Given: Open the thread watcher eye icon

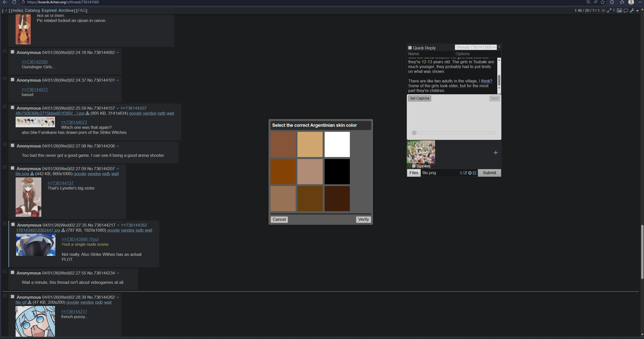Looking at the screenshot, I should coord(603,11).
